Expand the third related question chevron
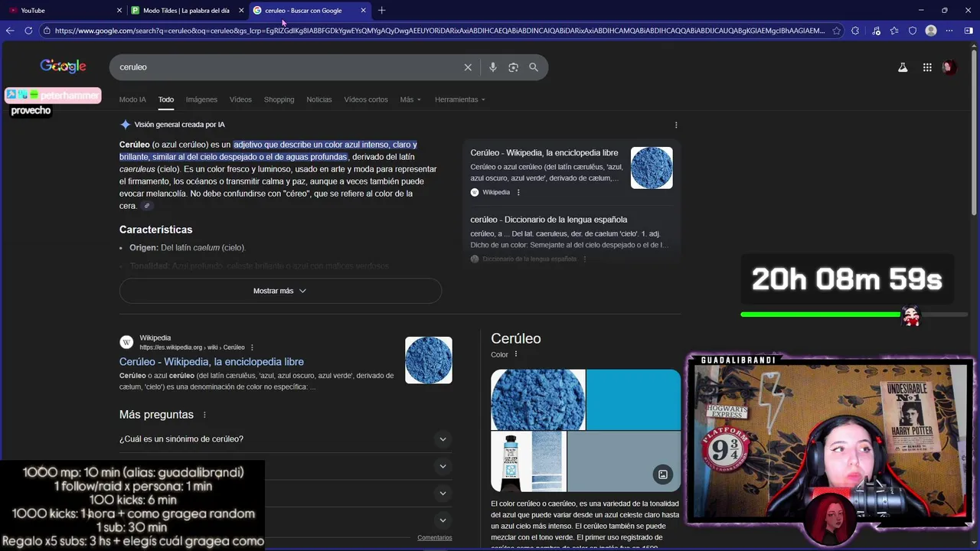The width and height of the screenshot is (980, 551). coord(443,494)
